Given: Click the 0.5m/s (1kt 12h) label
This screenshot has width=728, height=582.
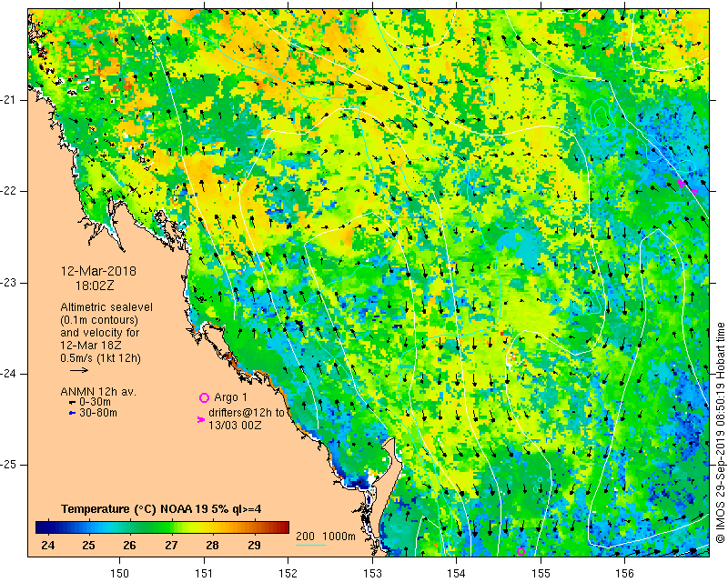Looking at the screenshot, I should coord(100,358).
